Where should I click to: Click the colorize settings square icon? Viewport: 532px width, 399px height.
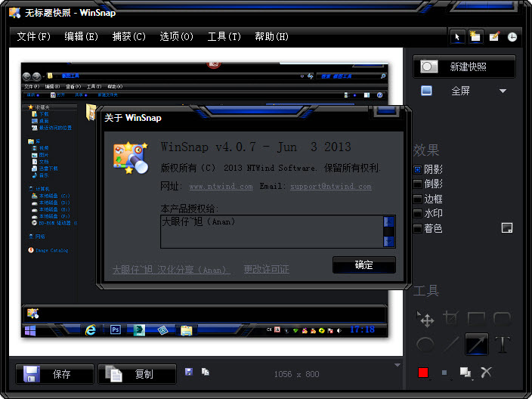[507, 228]
